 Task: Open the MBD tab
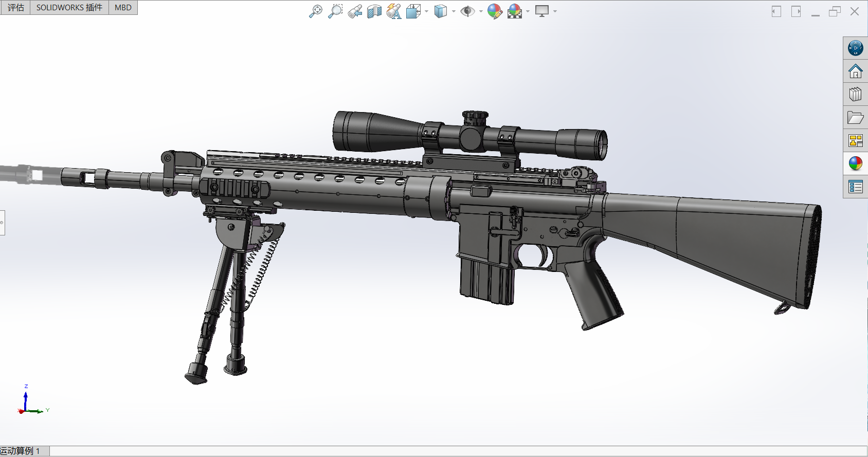(x=123, y=7)
